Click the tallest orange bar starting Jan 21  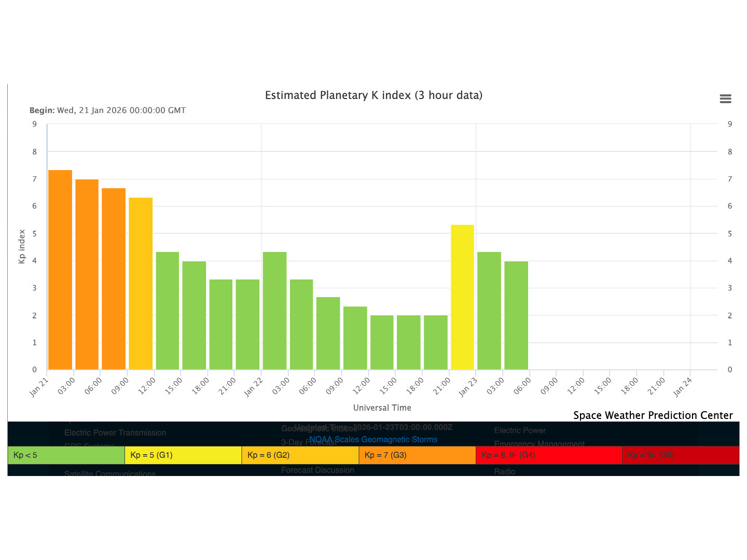60,270
